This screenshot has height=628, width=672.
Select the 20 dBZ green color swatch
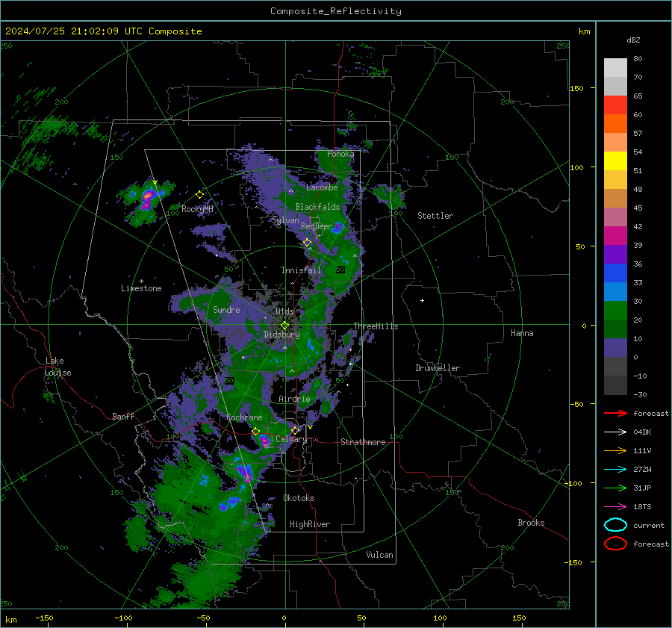(615, 310)
